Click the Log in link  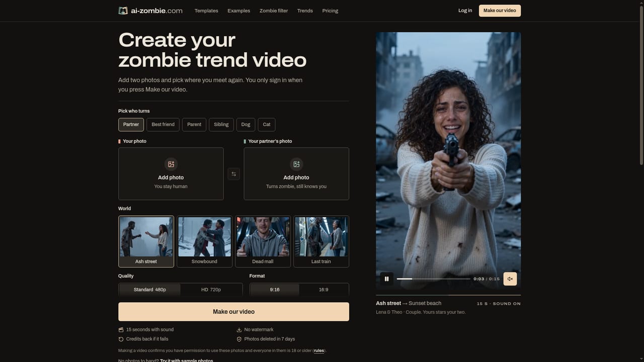coord(465,11)
